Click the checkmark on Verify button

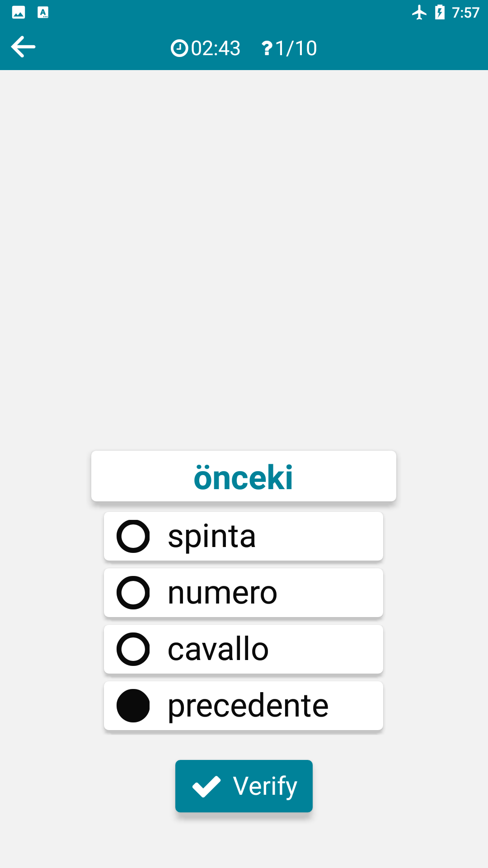[x=206, y=786]
